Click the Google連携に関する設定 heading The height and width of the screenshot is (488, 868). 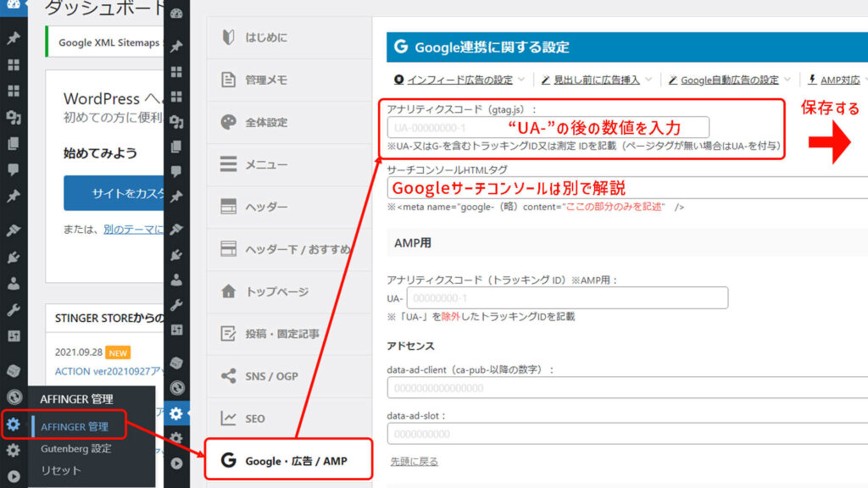point(492,47)
